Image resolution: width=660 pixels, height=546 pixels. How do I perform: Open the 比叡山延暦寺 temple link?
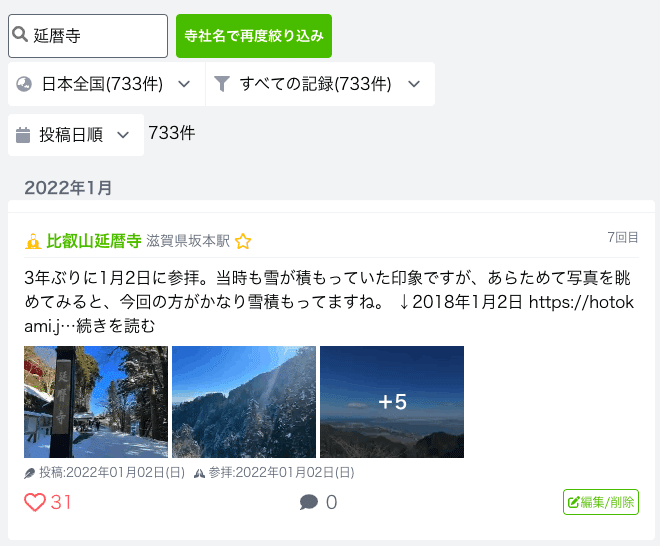click(93, 241)
